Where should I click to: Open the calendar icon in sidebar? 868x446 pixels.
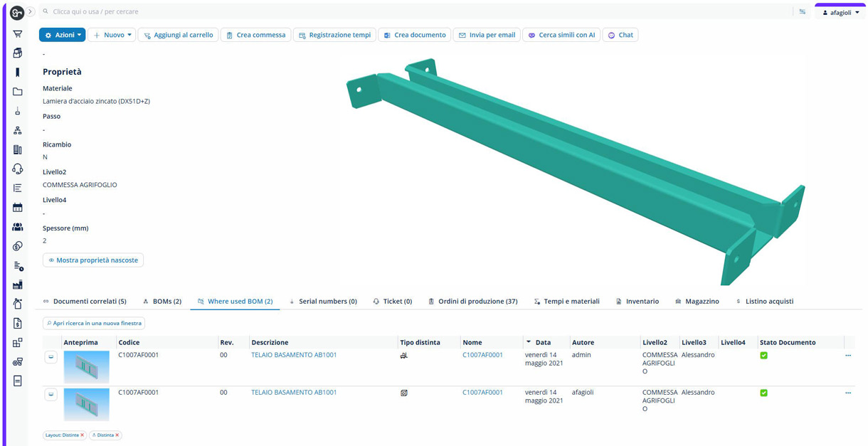coord(18,208)
